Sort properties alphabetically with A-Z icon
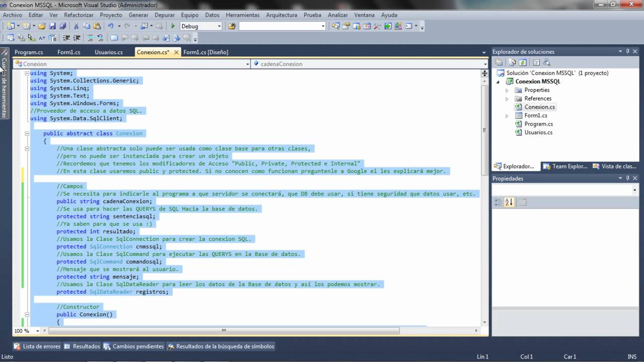Screen dimensions: 644x362 coord(509,202)
